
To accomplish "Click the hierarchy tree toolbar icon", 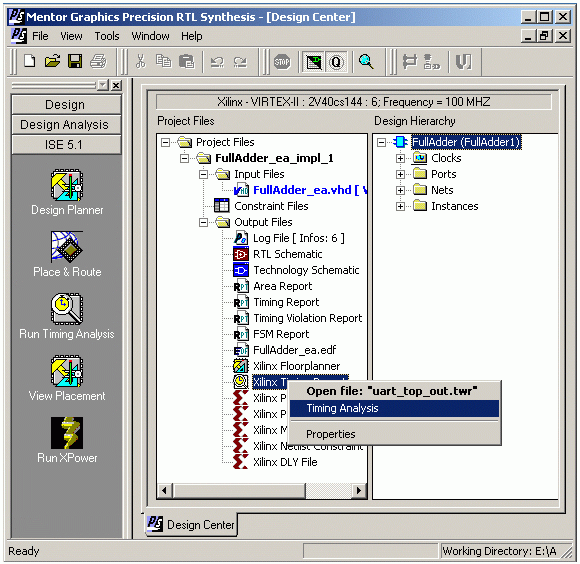I will (409, 62).
